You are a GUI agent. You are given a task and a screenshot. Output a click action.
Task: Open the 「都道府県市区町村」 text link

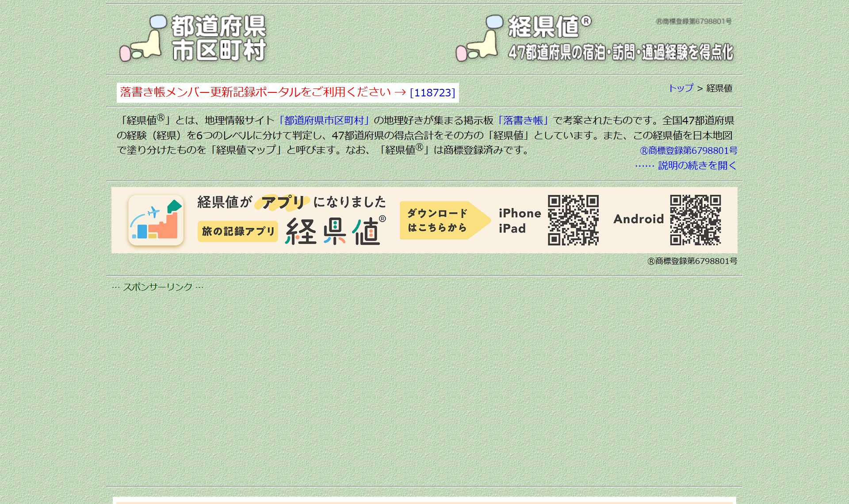(324, 120)
